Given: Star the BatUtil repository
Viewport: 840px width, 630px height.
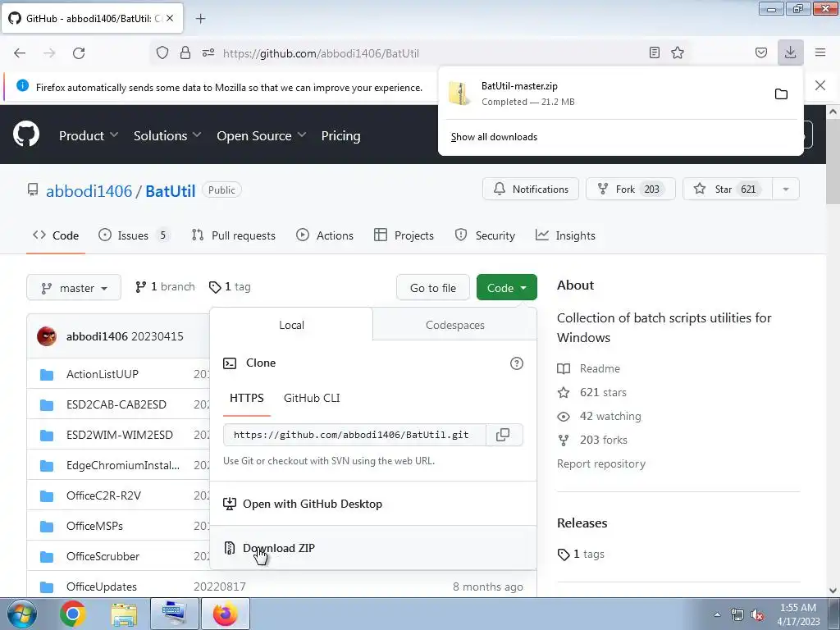Looking at the screenshot, I should pos(728,189).
